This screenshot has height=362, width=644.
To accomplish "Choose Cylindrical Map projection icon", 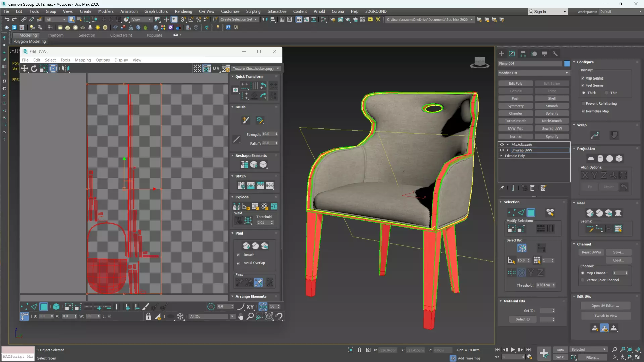I will [x=600, y=159].
